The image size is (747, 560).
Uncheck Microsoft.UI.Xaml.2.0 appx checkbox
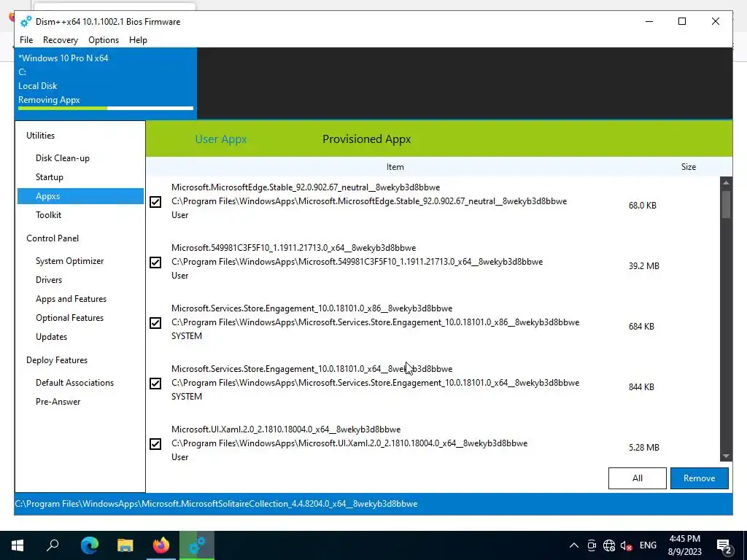coord(155,444)
